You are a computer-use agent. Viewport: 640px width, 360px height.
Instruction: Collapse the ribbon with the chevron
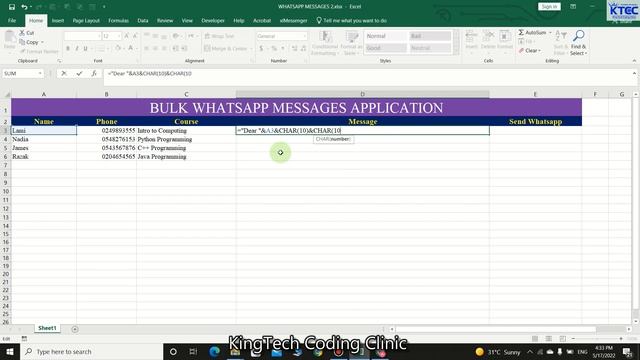[x=634, y=61]
